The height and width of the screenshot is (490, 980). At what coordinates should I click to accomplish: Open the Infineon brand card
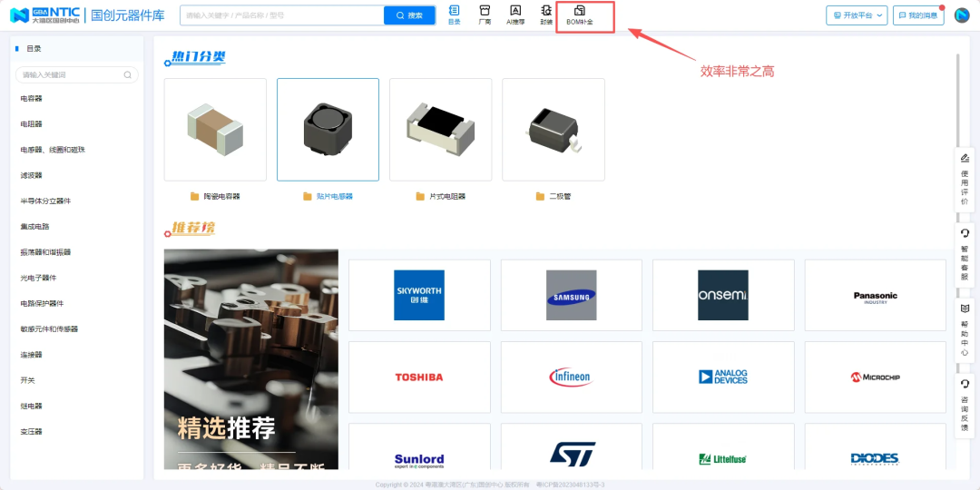point(572,377)
